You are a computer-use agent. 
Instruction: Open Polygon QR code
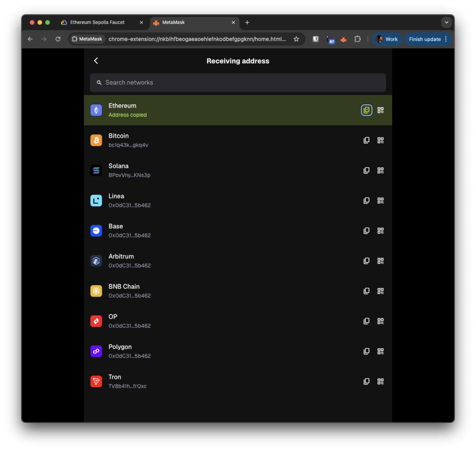click(380, 351)
